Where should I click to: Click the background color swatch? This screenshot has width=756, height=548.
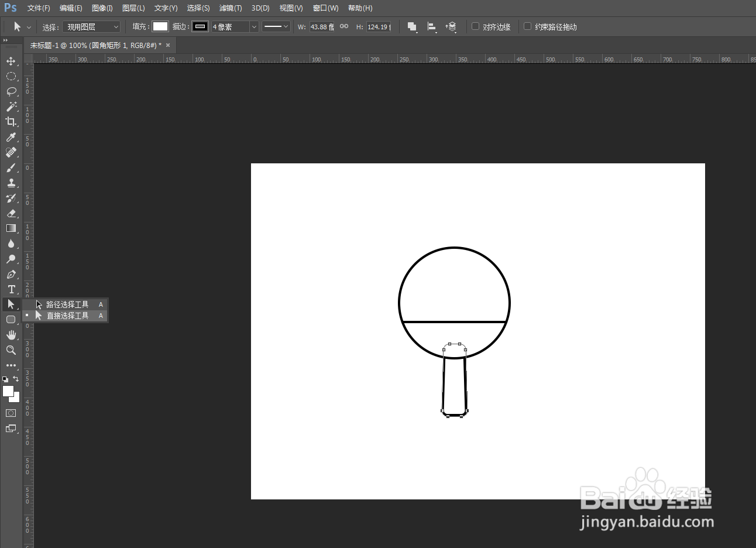click(x=16, y=399)
